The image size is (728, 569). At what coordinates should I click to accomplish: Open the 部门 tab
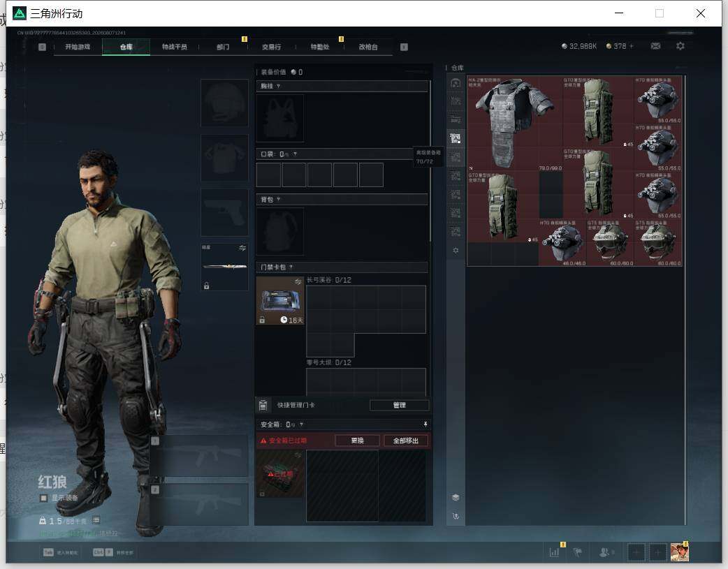(223, 47)
